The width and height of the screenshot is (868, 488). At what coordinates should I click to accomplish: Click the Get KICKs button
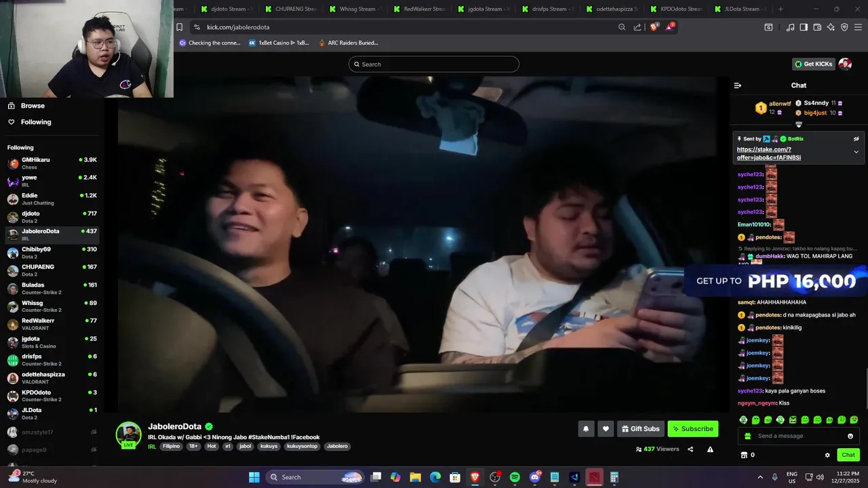click(x=813, y=64)
